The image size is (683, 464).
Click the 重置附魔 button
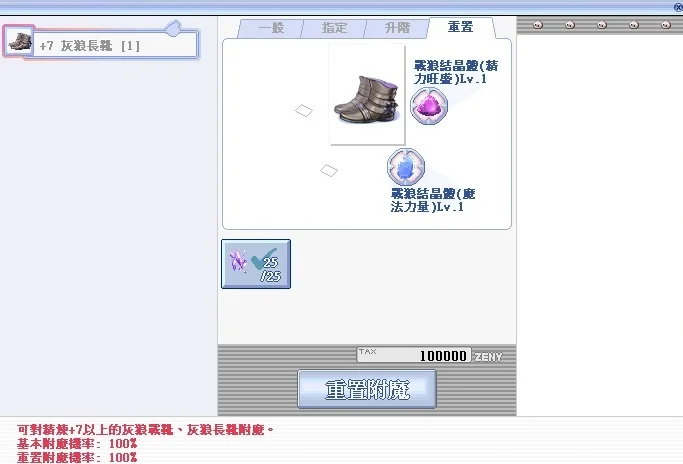click(x=367, y=389)
